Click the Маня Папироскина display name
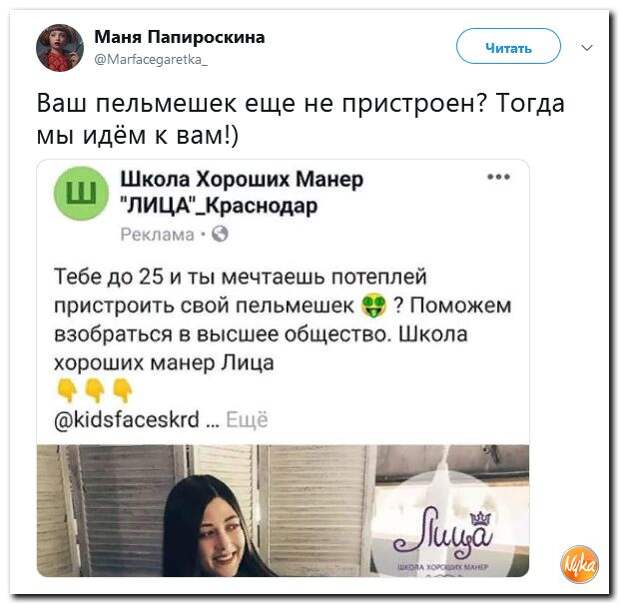The image size is (620, 605). (x=180, y=38)
